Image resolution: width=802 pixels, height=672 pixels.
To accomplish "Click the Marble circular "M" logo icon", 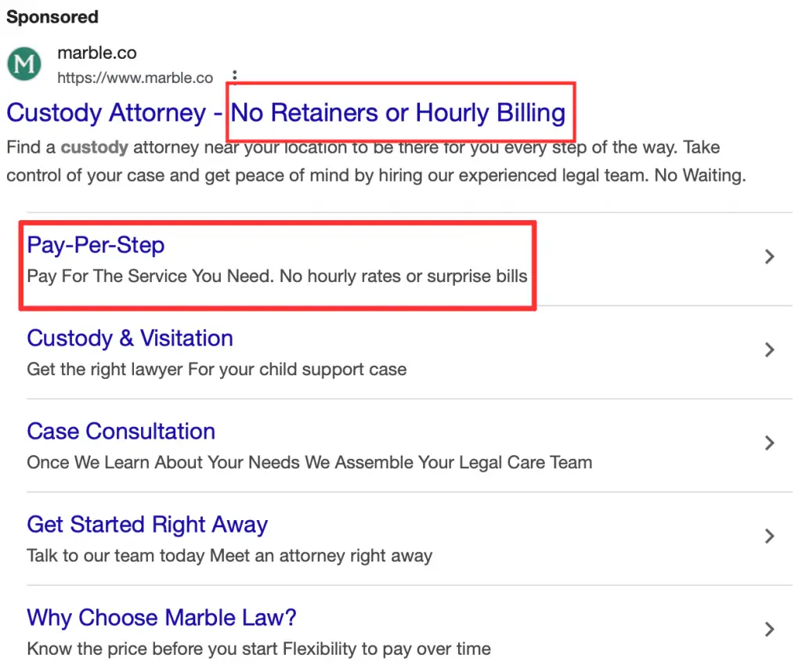I will [x=23, y=63].
